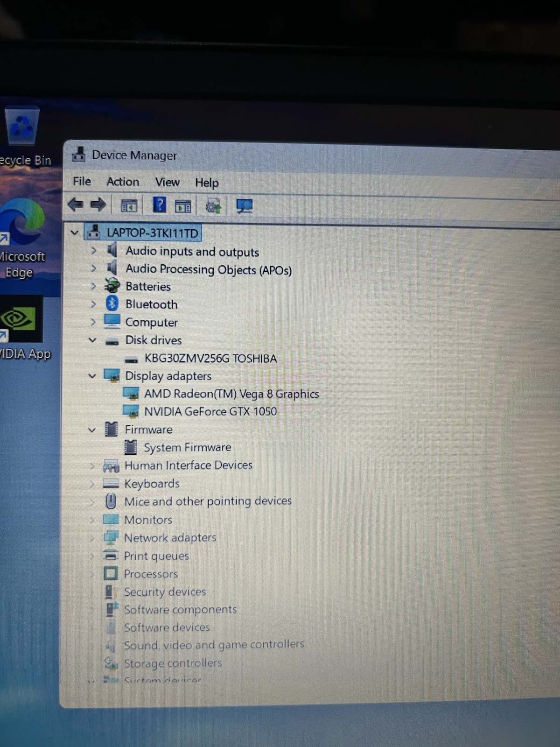This screenshot has width=560, height=747.
Task: Click the Audio Processing Objects speaker icon
Action: pyautogui.click(x=112, y=268)
